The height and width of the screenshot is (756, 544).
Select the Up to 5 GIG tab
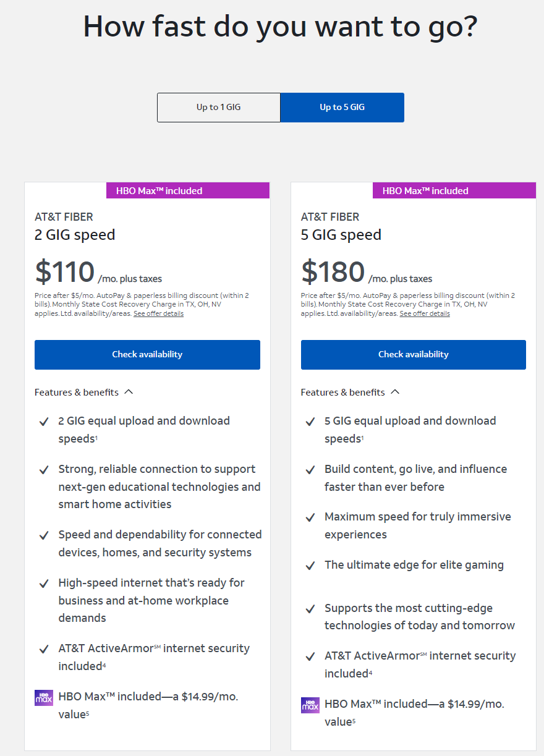pos(342,108)
